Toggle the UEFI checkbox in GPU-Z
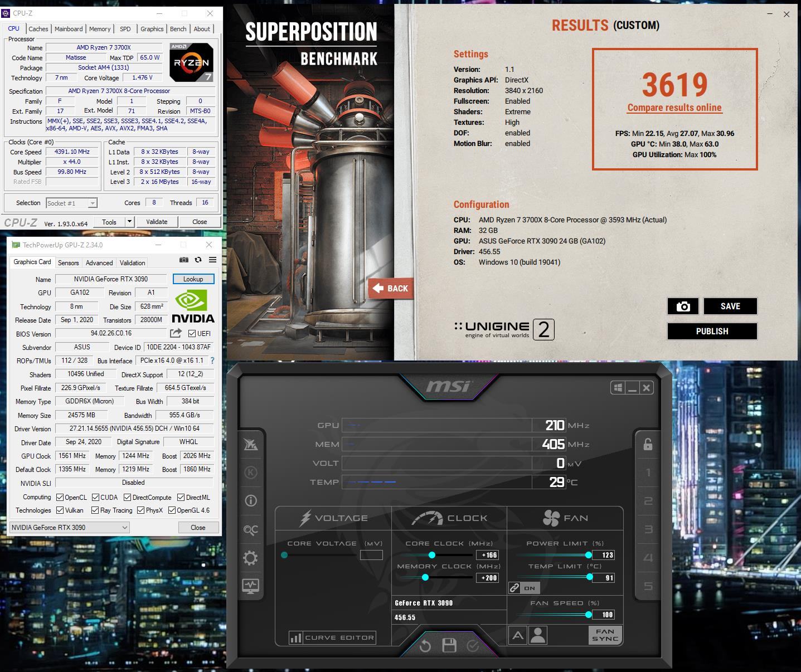Image resolution: width=801 pixels, height=672 pixels. point(192,334)
